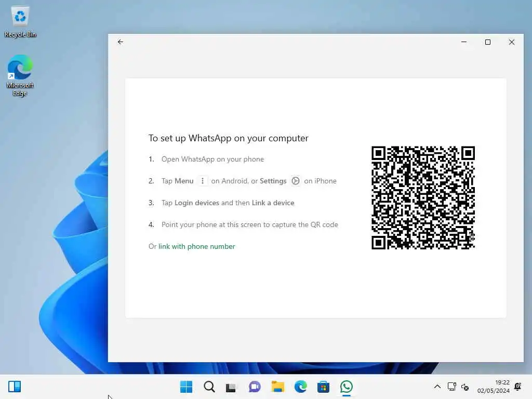Click the heading "To set up WhatsApp on your computer"
This screenshot has height=399, width=532.
229,138
